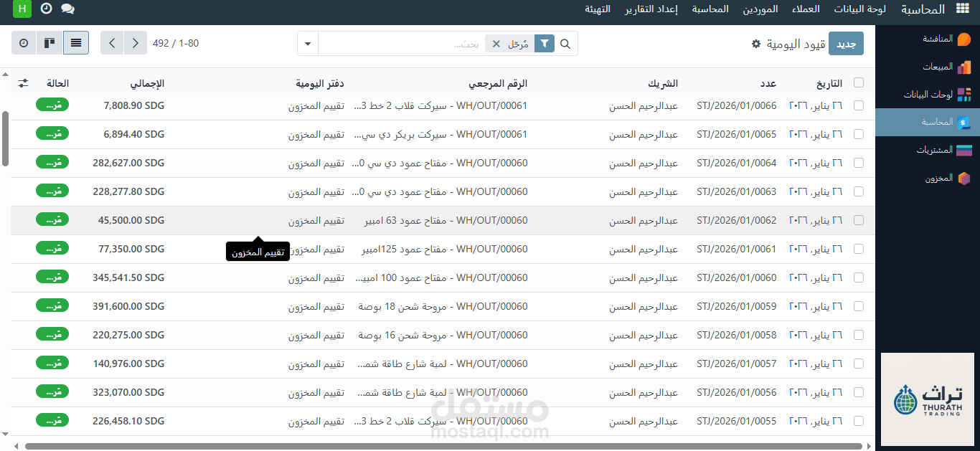Remove the مُدخل filter tag

click(x=496, y=43)
